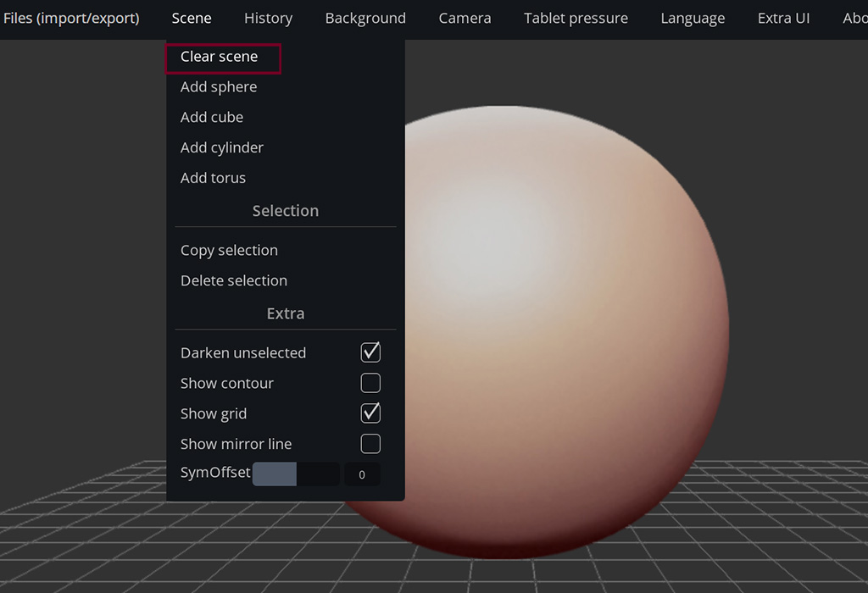Open the Files (import/export) menu
The width and height of the screenshot is (868, 593).
pos(71,18)
